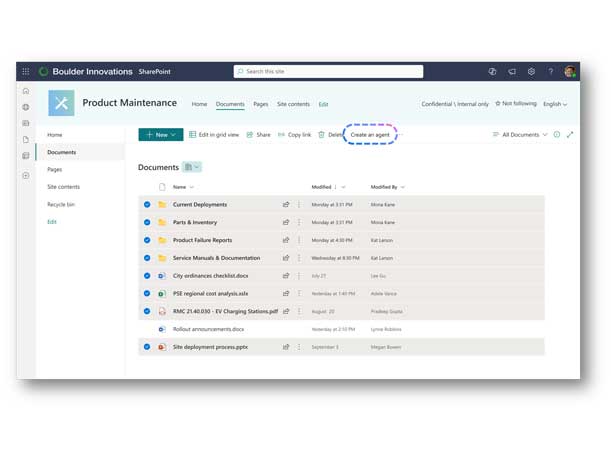Click the Product Maintenance site logo
This screenshot has height=457, width=611.
tap(61, 103)
